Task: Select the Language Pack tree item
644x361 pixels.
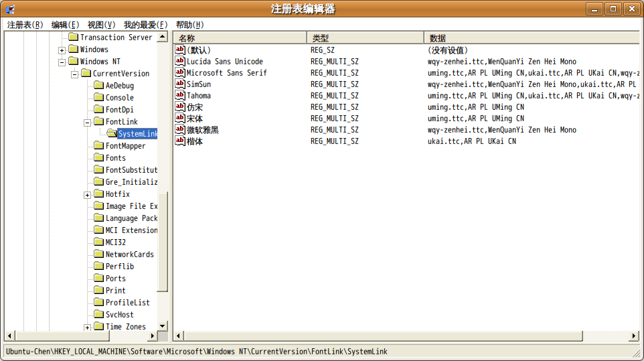Action: point(131,218)
